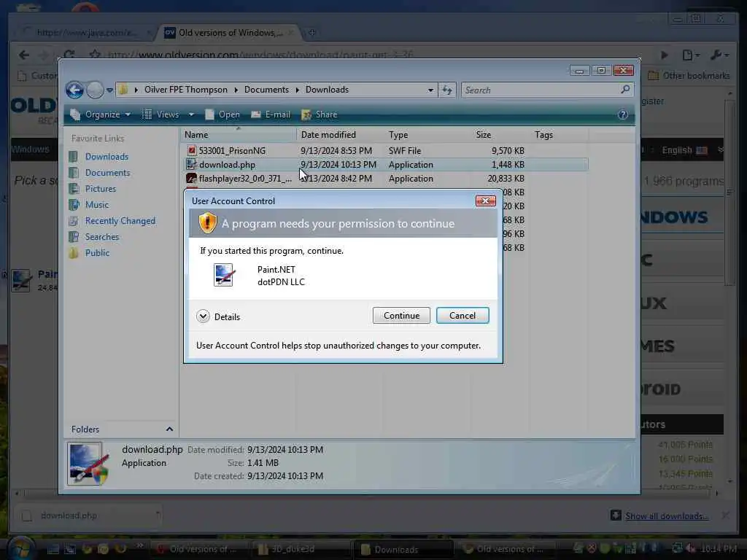The width and height of the screenshot is (747, 560).
Task: Click Documents in the Explorer breadcrumb
Action: coord(266,90)
